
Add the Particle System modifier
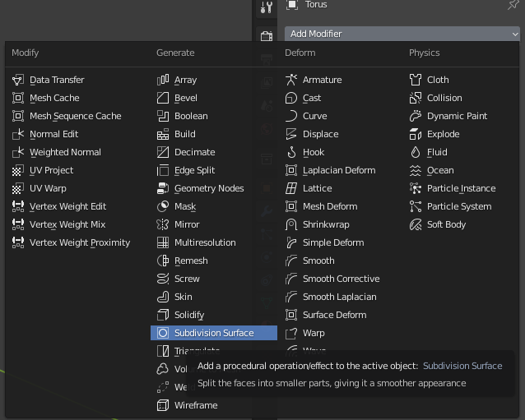tap(458, 206)
